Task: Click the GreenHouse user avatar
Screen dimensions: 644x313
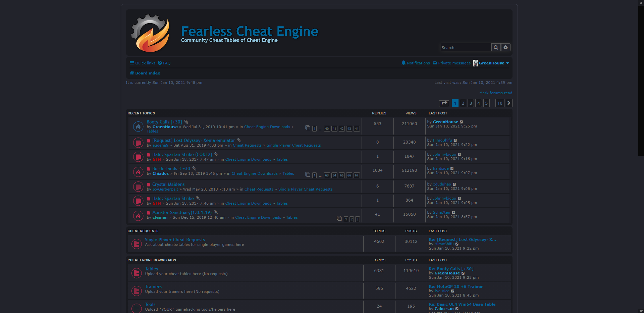Action: (x=475, y=63)
